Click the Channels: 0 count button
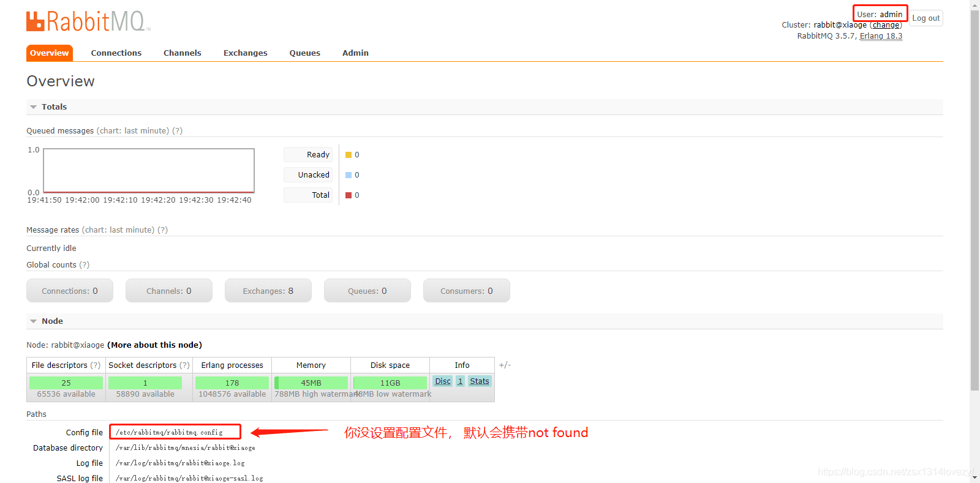The height and width of the screenshot is (483, 980). coord(169,291)
